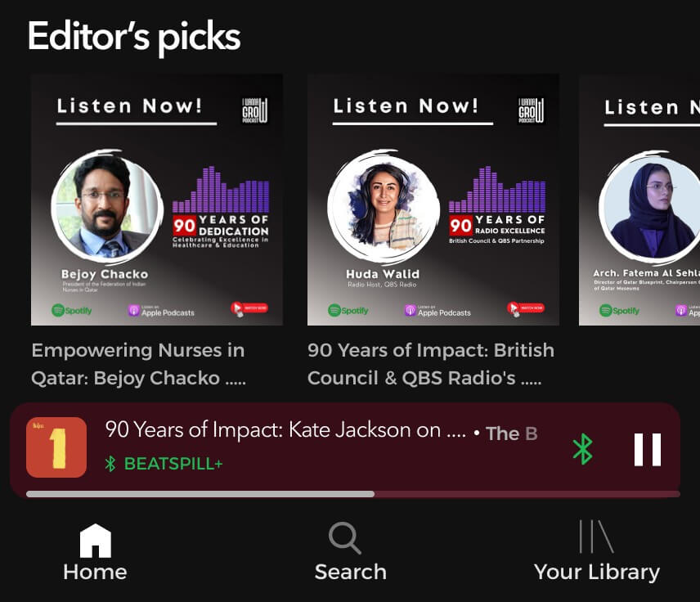Open the Huda Walid episode cover

pyautogui.click(x=433, y=200)
